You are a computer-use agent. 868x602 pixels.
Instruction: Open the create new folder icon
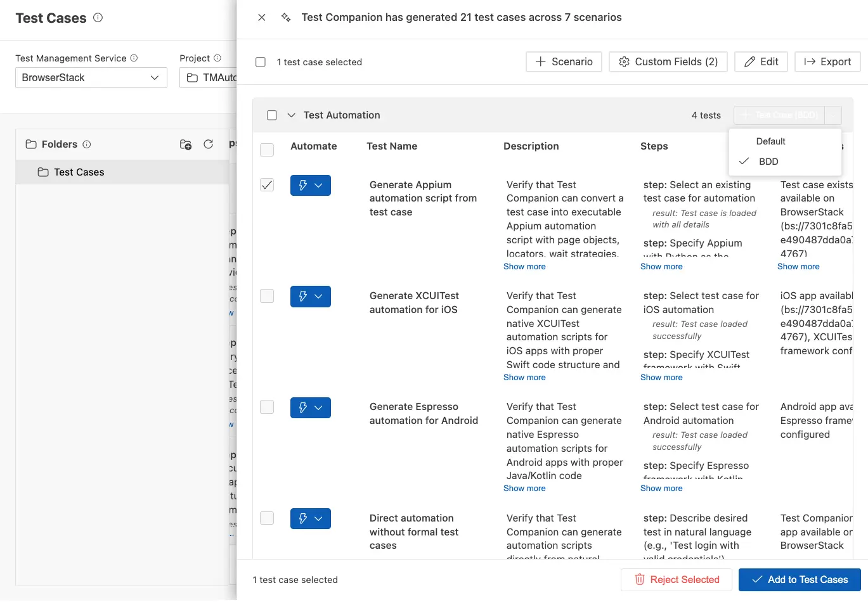(185, 144)
